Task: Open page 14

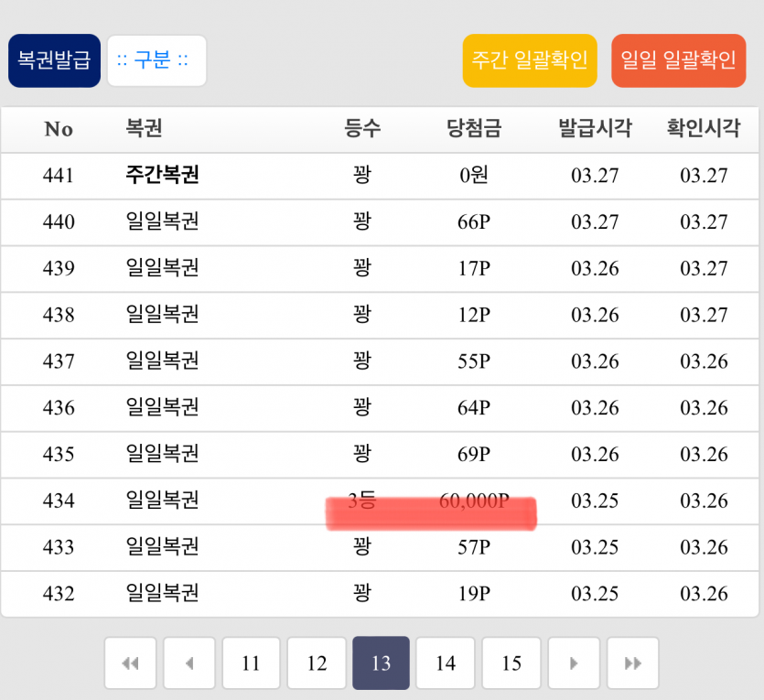Action: [x=446, y=663]
